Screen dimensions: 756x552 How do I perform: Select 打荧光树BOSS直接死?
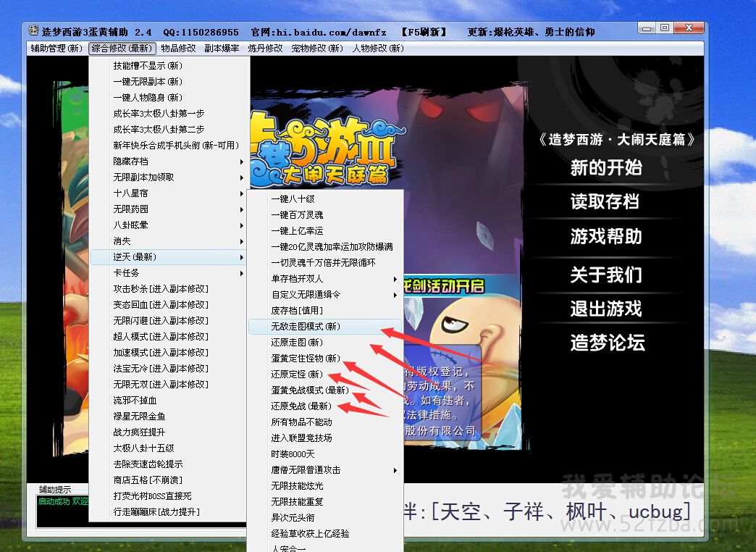pos(168,495)
